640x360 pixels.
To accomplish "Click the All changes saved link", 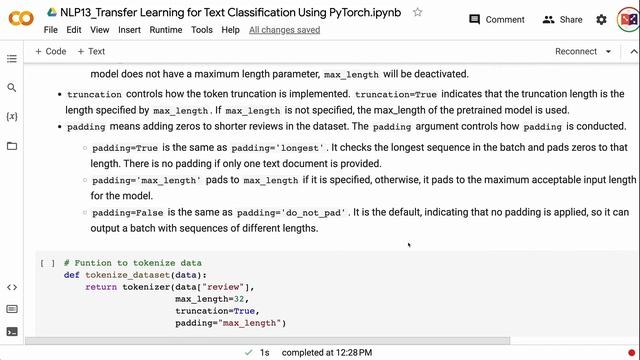I will point(284,30).
